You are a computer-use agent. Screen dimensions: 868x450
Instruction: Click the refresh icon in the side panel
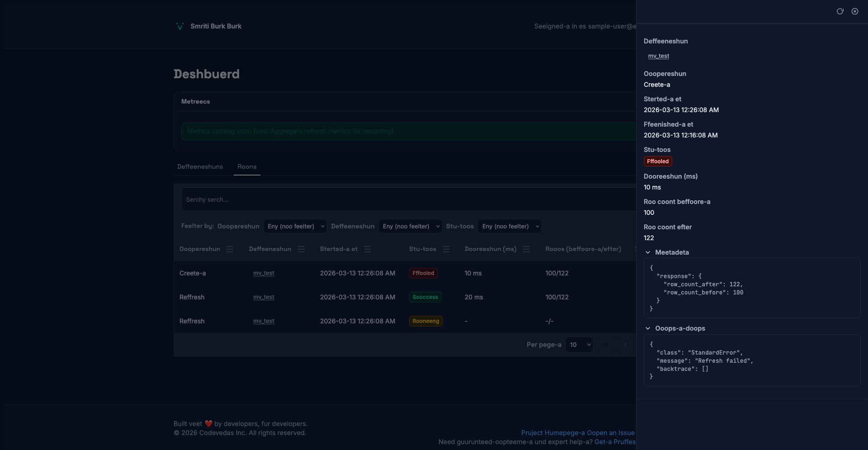pyautogui.click(x=840, y=11)
